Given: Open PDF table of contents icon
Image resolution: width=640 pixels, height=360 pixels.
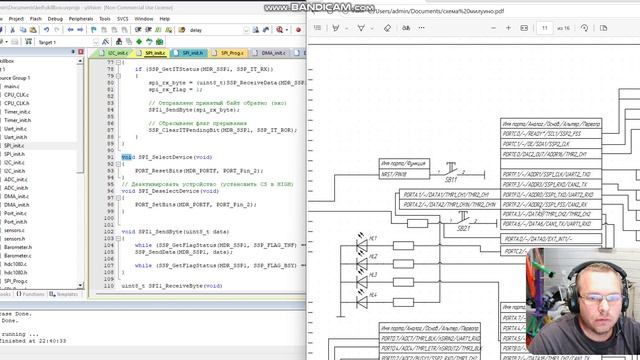Looking at the screenshot, I should 318,28.
